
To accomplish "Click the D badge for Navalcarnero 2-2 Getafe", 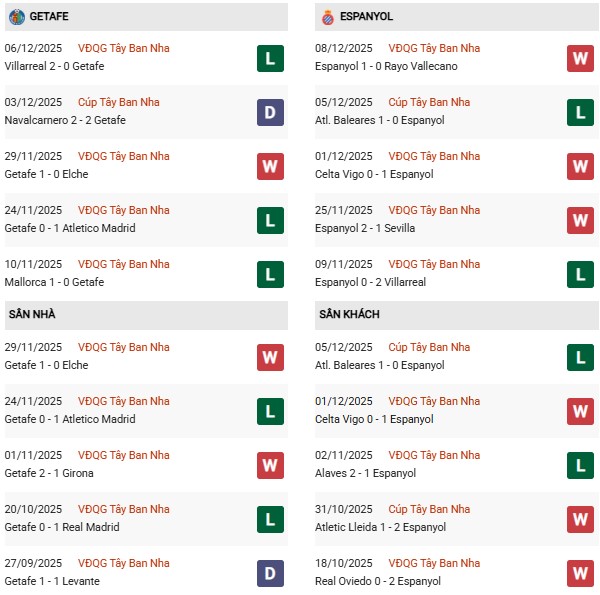I will coord(269,112).
